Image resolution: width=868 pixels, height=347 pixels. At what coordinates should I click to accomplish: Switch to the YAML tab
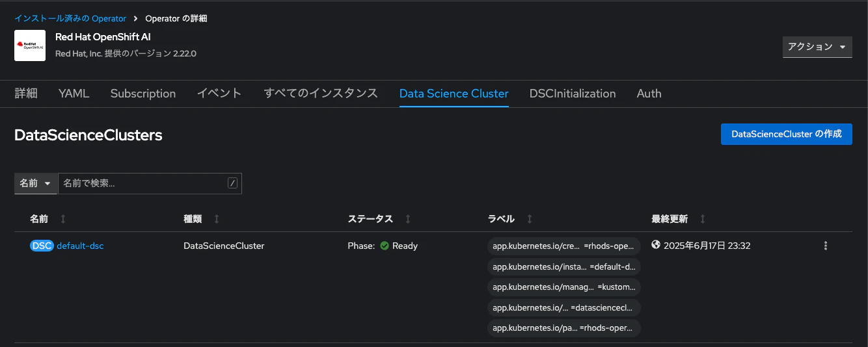(x=74, y=94)
